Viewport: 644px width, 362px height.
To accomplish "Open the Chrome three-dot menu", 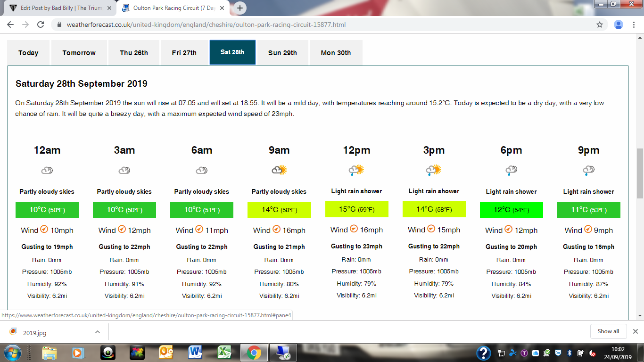I will pos(634,25).
